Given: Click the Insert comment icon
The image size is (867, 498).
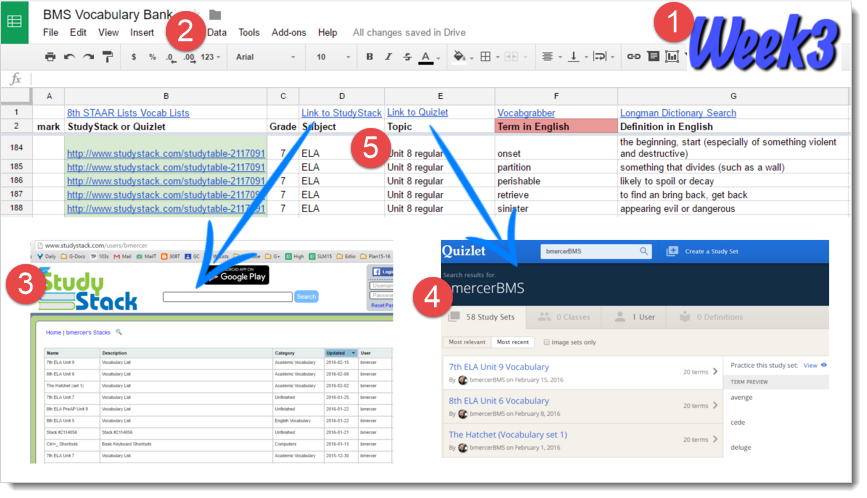Looking at the screenshot, I should click(653, 56).
